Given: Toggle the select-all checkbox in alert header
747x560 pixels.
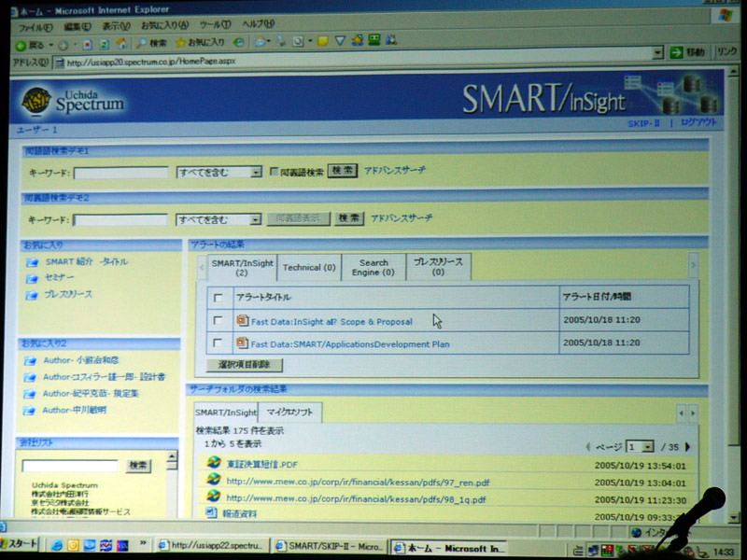Looking at the screenshot, I should tap(218, 298).
